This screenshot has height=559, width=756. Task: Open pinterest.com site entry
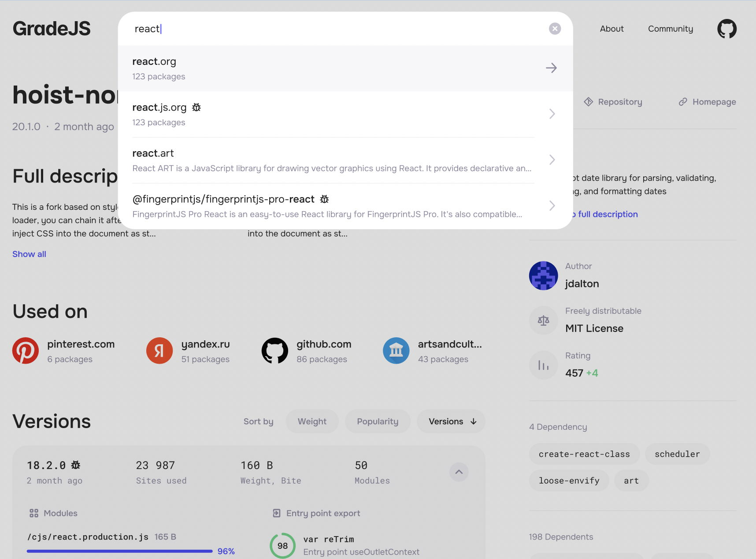click(x=63, y=351)
